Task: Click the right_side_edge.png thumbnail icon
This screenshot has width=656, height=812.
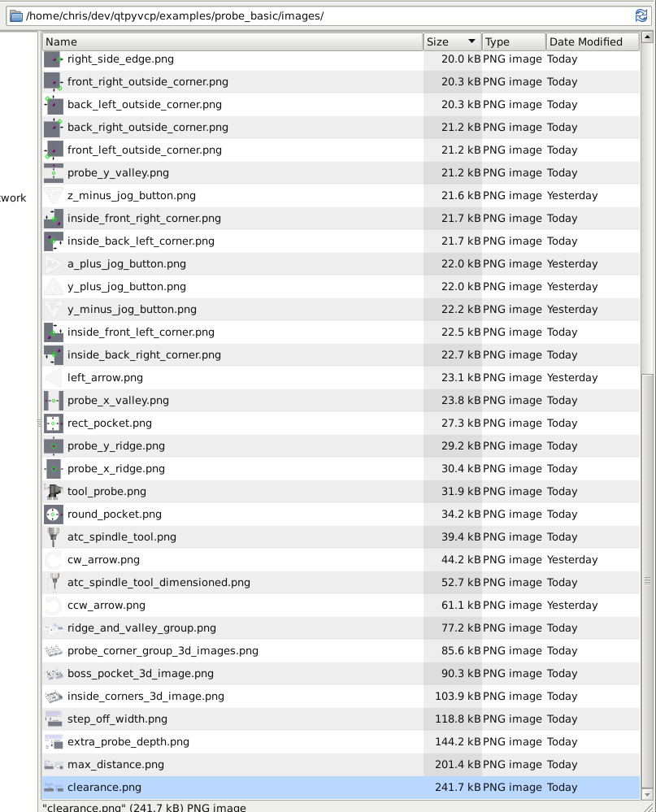Action: click(54, 59)
